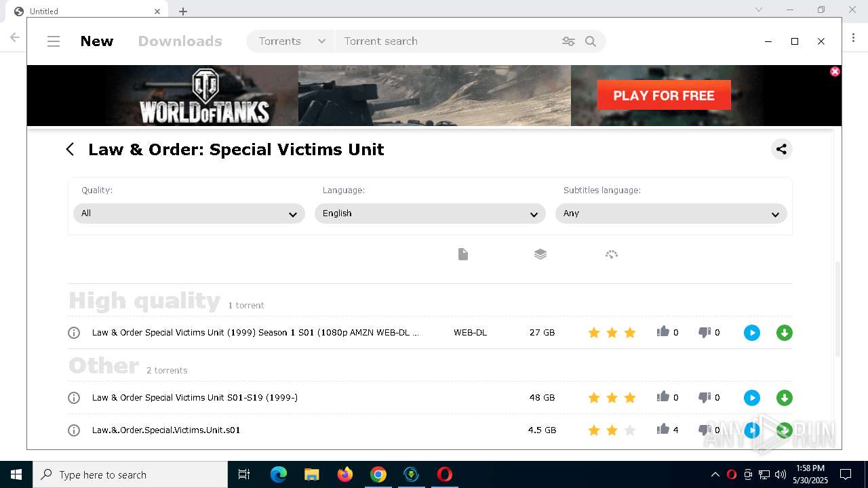868x488 pixels.
Task: Like the S01-S19 torrent
Action: pyautogui.click(x=663, y=396)
